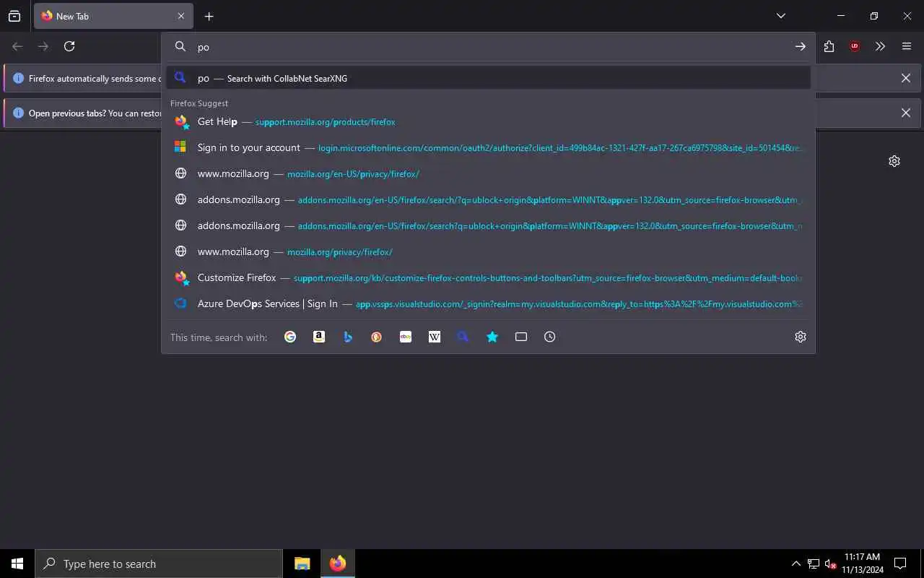
Task: Go forward one page
Action: [x=43, y=46]
